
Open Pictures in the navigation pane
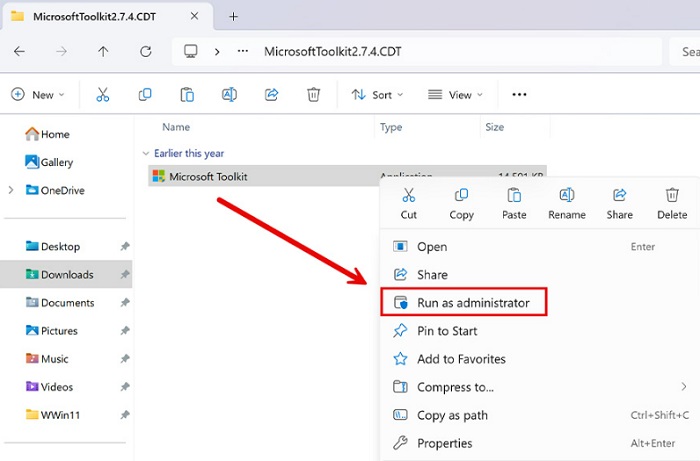[51, 331]
